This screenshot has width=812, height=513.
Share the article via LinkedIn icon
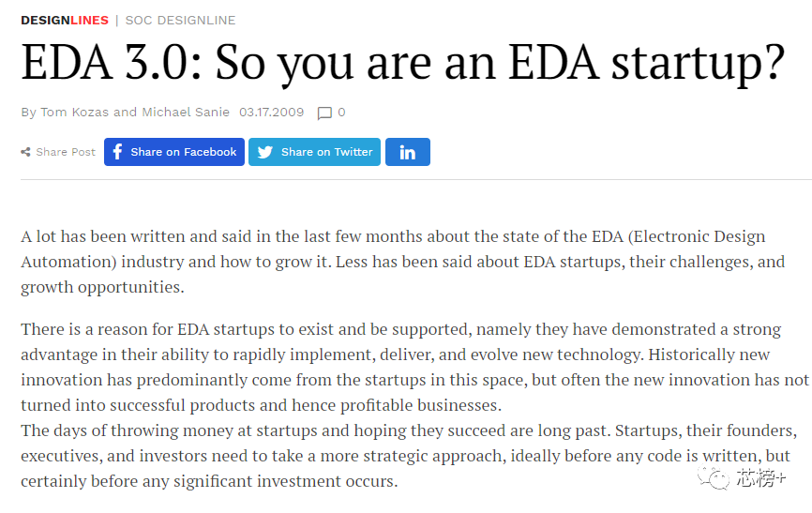tap(408, 152)
